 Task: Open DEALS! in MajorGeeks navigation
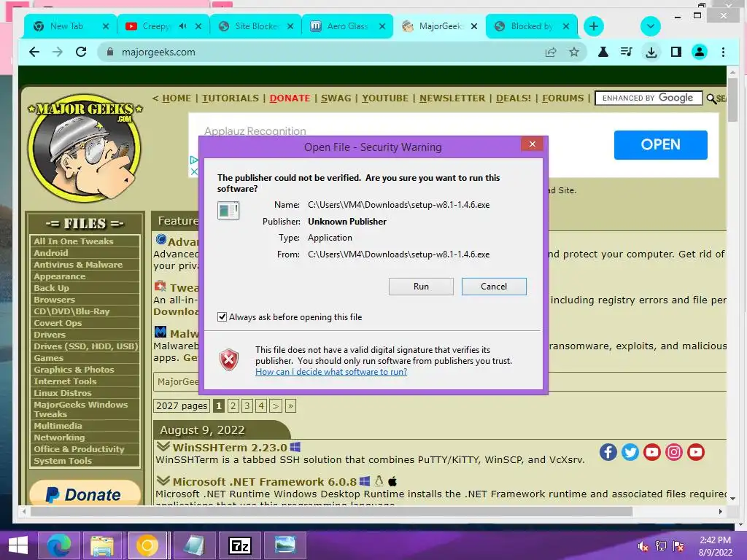tap(513, 98)
